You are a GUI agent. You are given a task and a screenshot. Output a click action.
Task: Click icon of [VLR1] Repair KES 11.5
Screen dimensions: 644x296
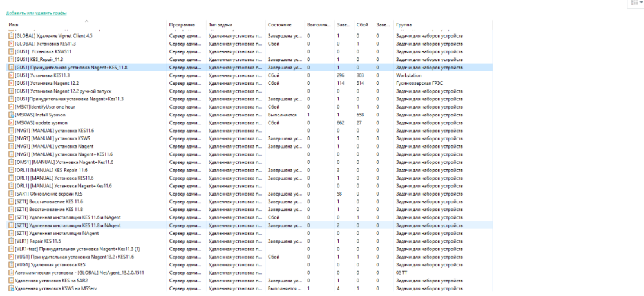tap(11, 241)
